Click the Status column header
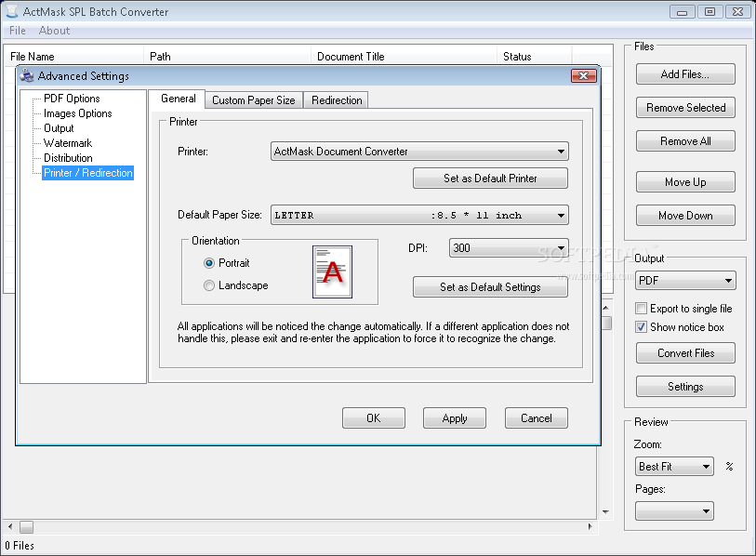The height and width of the screenshot is (556, 756). (534, 57)
